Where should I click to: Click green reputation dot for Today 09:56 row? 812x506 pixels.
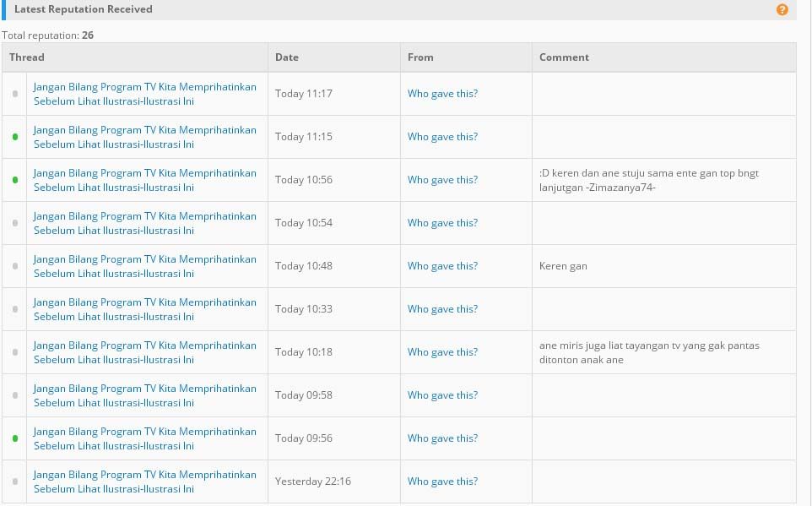coord(15,438)
